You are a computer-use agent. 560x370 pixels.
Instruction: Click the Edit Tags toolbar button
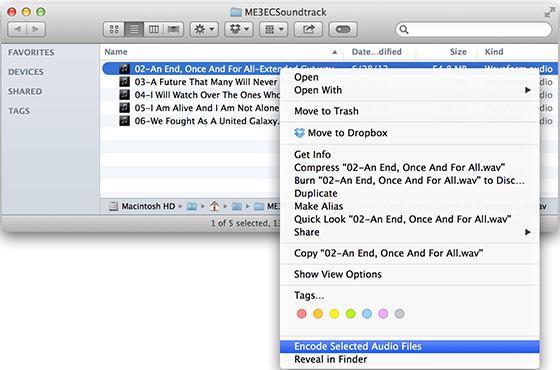pyautogui.click(x=343, y=29)
